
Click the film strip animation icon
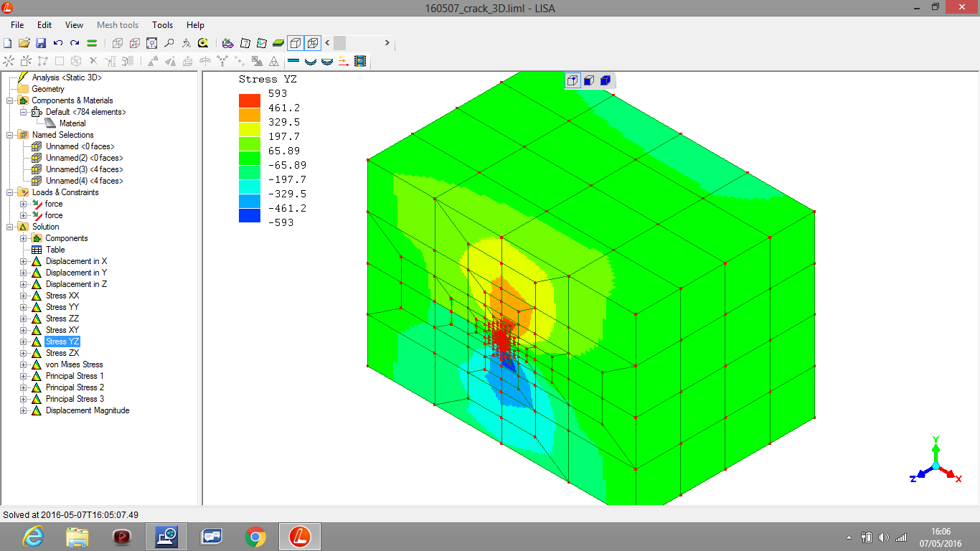[359, 62]
